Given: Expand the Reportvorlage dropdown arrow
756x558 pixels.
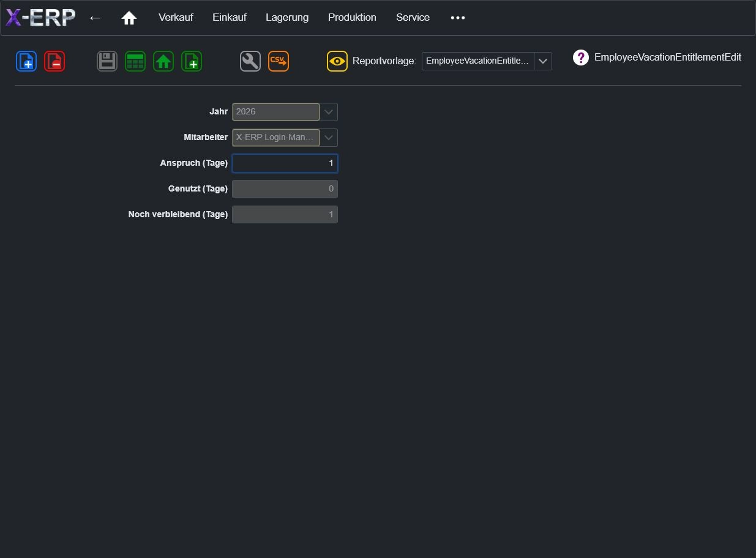Looking at the screenshot, I should (543, 61).
